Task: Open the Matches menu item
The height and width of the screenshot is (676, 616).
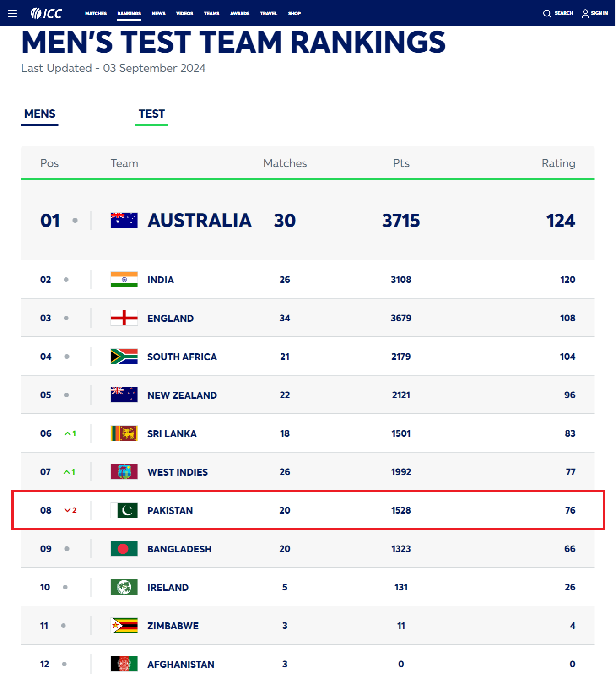Action: 96,13
